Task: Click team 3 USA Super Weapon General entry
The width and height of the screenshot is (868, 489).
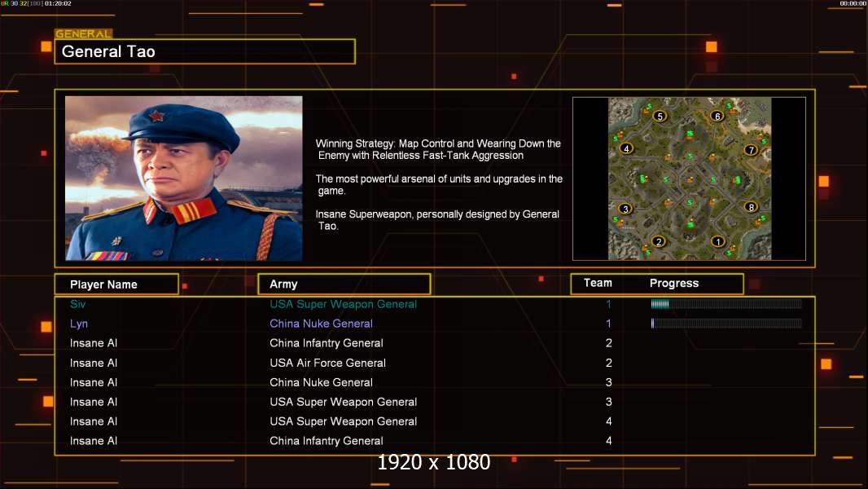Action: tap(344, 402)
